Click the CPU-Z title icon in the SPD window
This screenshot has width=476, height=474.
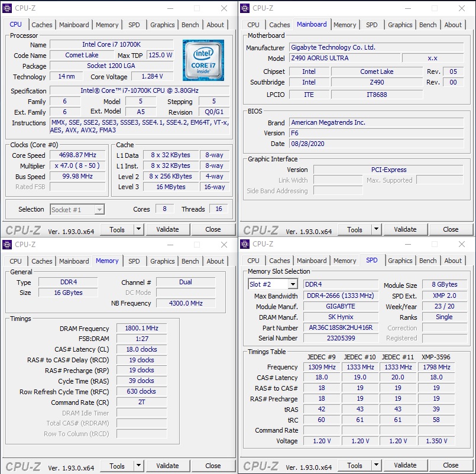[x=245, y=244]
